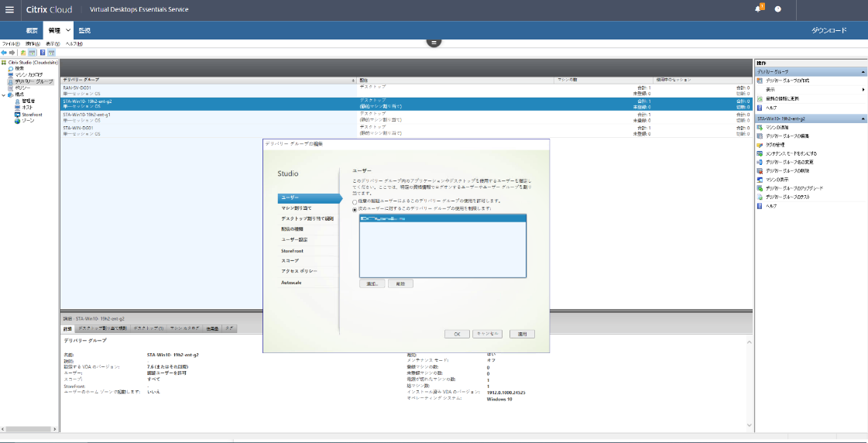Open マシン割り当て page in dialog

pos(307,208)
